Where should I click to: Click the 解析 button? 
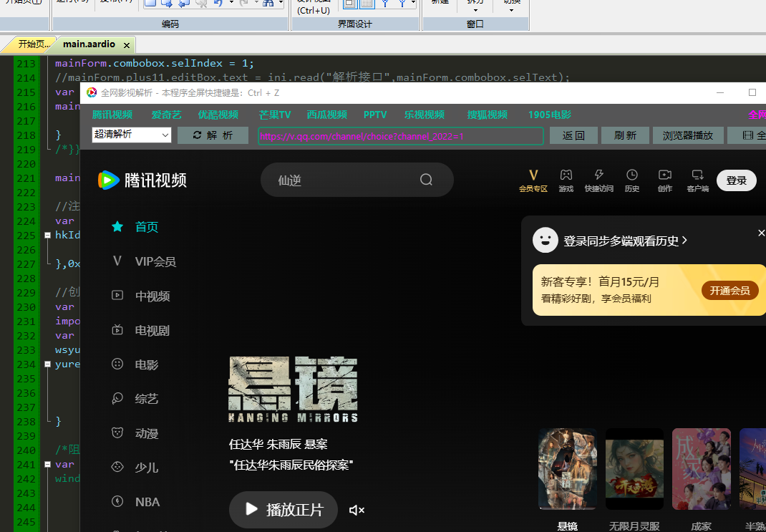(x=213, y=135)
